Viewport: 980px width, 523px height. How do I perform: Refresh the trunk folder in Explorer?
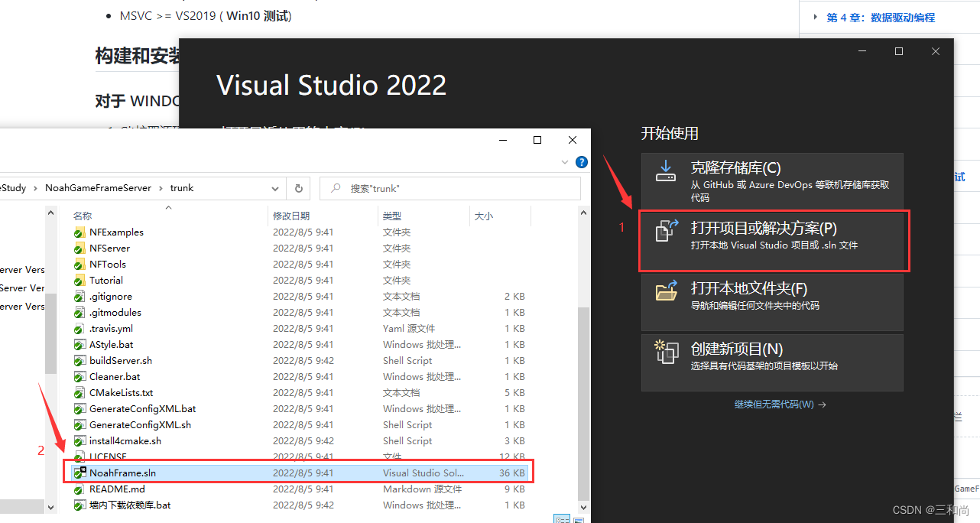coord(298,188)
